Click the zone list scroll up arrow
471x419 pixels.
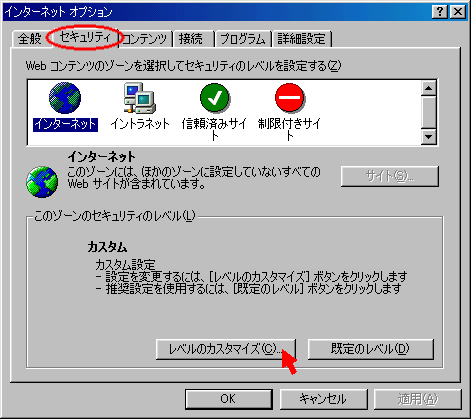click(x=429, y=88)
